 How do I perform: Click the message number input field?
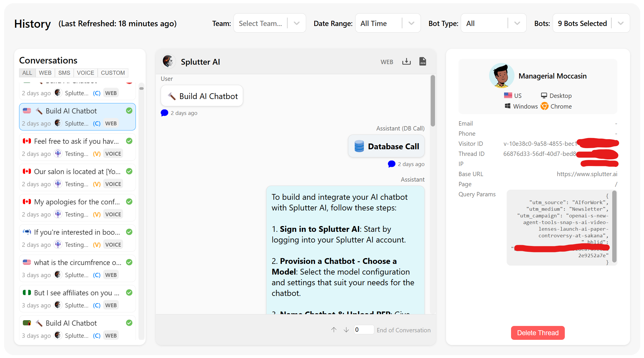(x=364, y=330)
